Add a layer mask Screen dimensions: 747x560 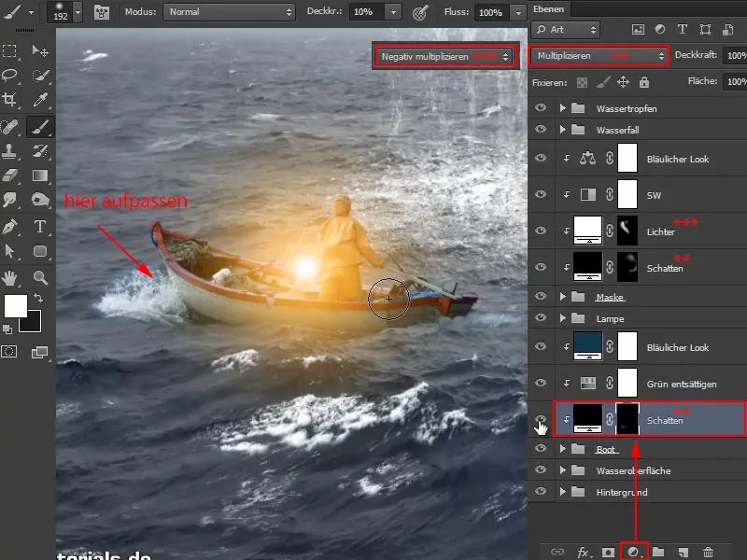tap(608, 552)
